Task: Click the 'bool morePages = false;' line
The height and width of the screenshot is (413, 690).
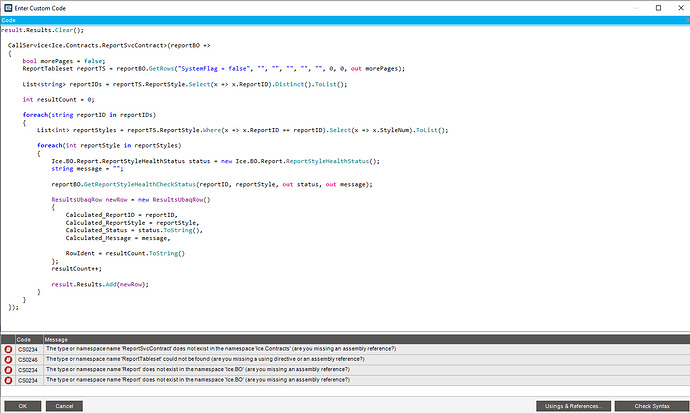Action: (x=64, y=61)
